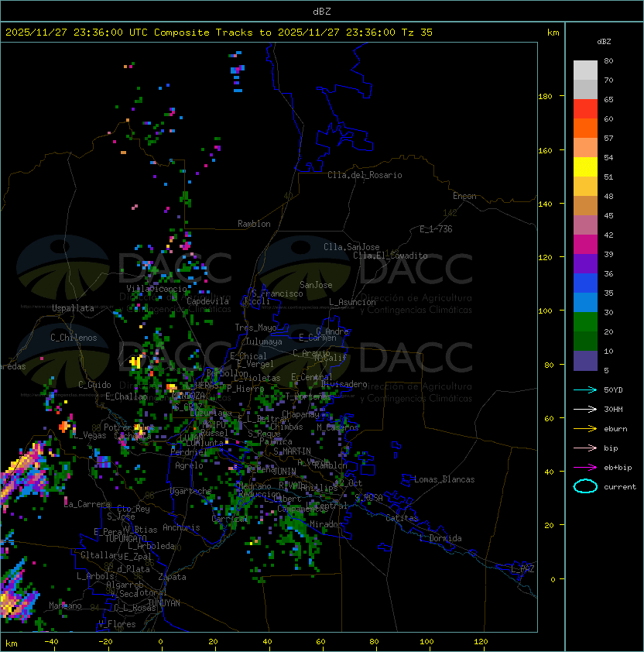Click the C_Guido place label
The width and height of the screenshot is (644, 652).
[x=94, y=385]
